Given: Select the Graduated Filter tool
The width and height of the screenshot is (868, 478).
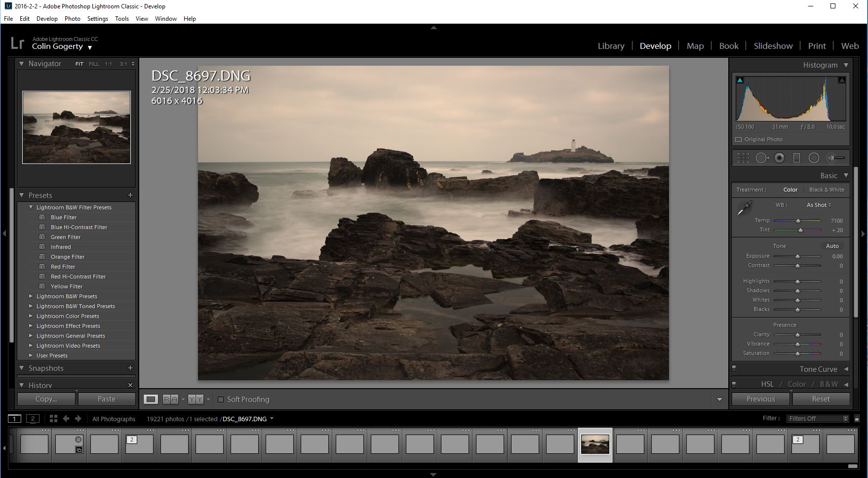Looking at the screenshot, I should [x=796, y=158].
